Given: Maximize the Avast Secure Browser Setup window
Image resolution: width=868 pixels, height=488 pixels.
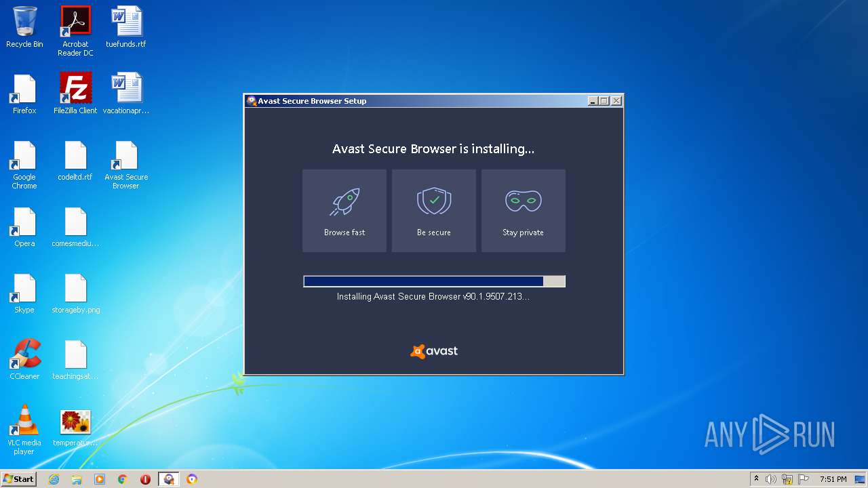Looking at the screenshot, I should [604, 101].
